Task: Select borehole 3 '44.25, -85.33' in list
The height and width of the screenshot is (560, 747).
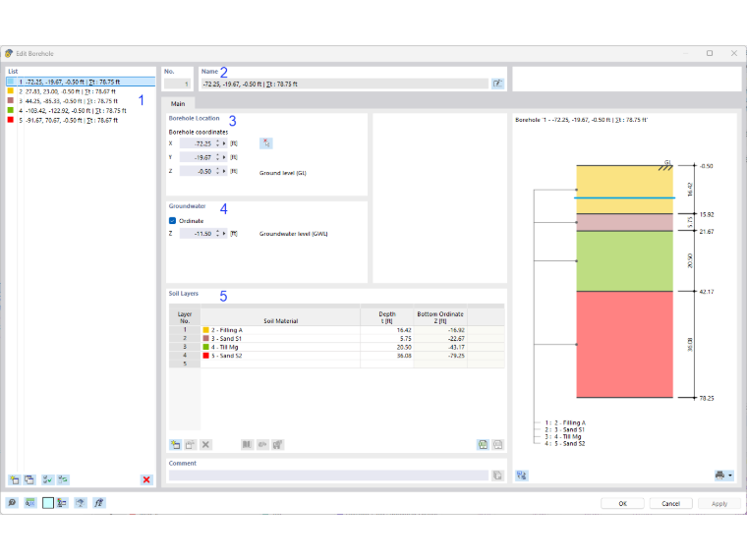Action: click(81, 101)
